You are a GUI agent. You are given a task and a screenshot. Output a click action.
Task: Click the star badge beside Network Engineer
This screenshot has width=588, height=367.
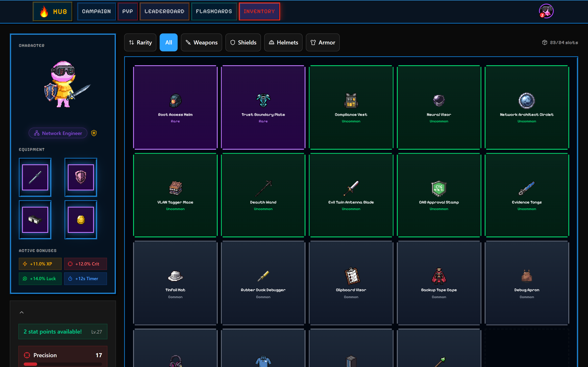(x=94, y=133)
